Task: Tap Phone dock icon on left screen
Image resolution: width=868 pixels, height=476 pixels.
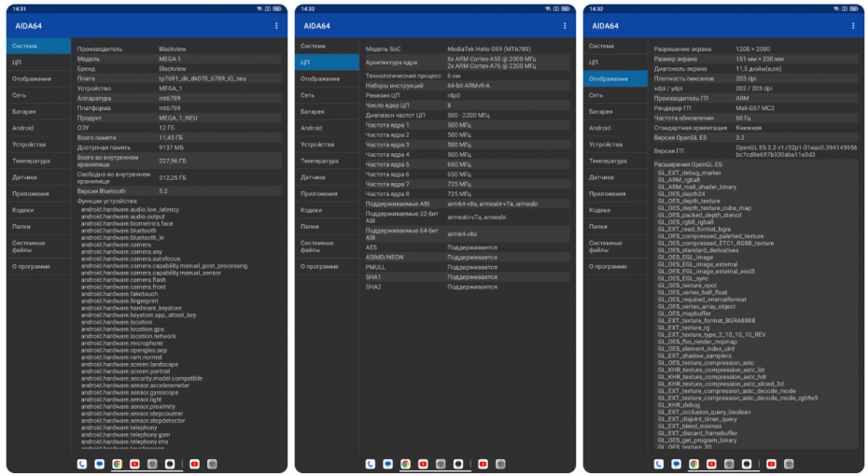Action: tap(82, 464)
